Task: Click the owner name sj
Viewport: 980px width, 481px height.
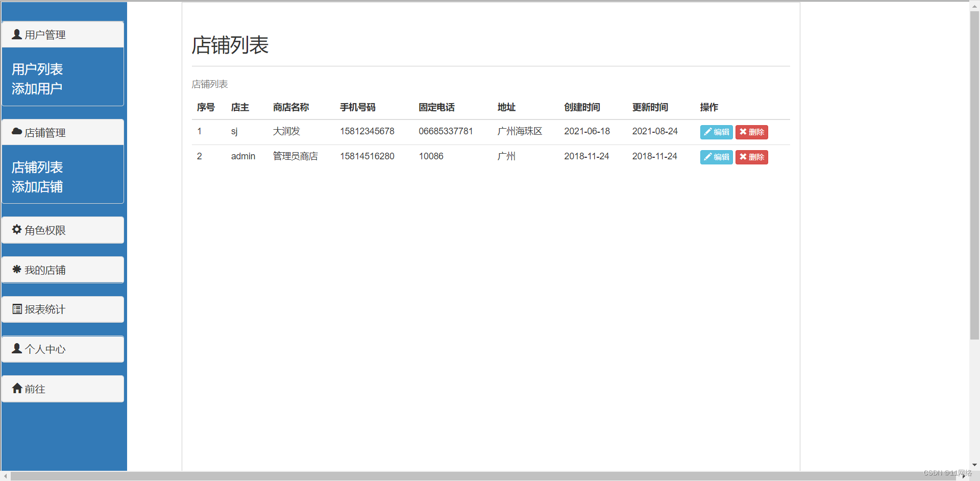Action: coord(234,131)
